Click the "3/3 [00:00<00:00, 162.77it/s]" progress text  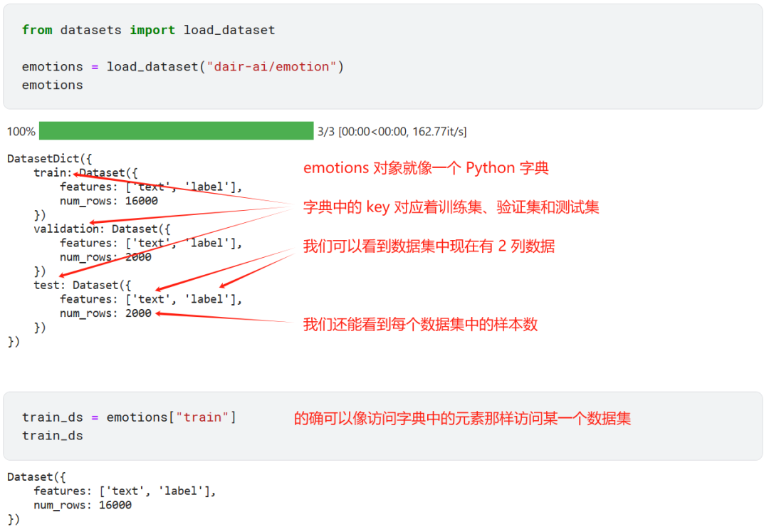392,132
